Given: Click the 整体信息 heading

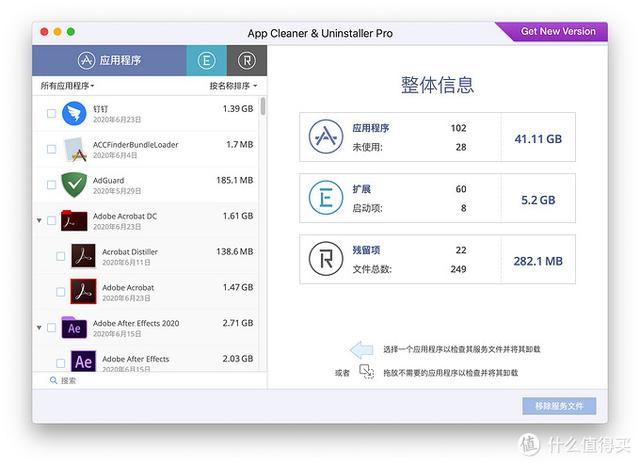Looking at the screenshot, I should tap(437, 85).
